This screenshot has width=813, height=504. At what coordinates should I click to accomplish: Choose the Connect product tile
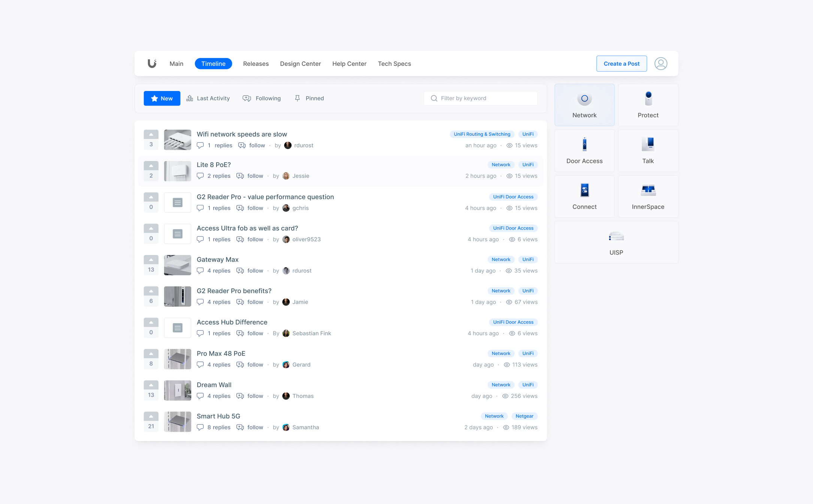(x=584, y=196)
